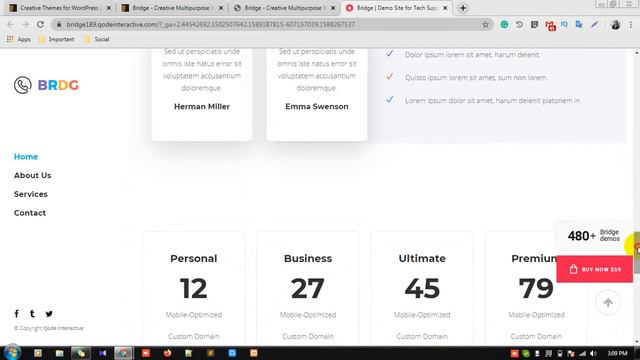Image resolution: width=640 pixels, height=360 pixels.
Task: Click the 3:09 PM taskbar clock
Action: pyautogui.click(x=617, y=353)
